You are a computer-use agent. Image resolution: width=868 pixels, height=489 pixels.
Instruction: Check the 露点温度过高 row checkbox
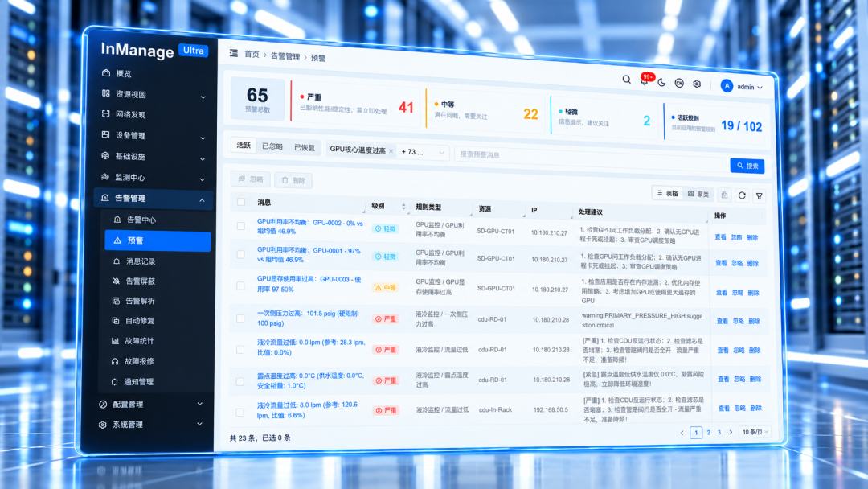tap(240, 381)
